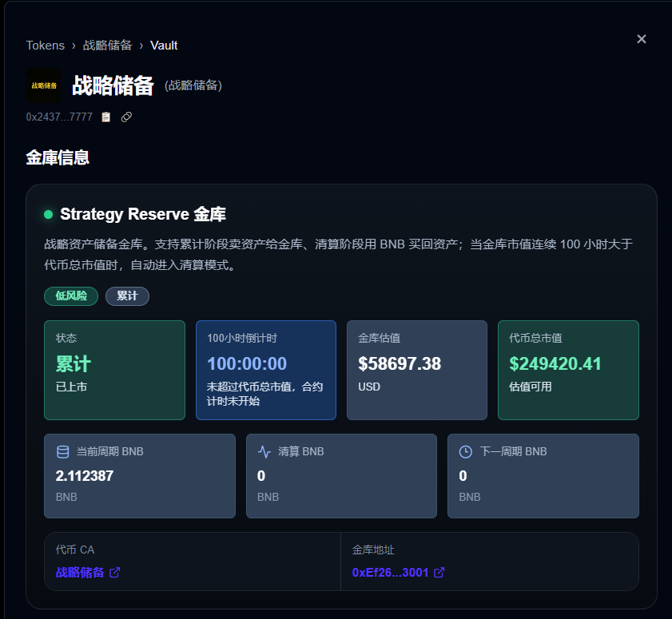The width and height of the screenshot is (672, 619).
Task: Click the 已上市 status text
Action: coord(71,387)
